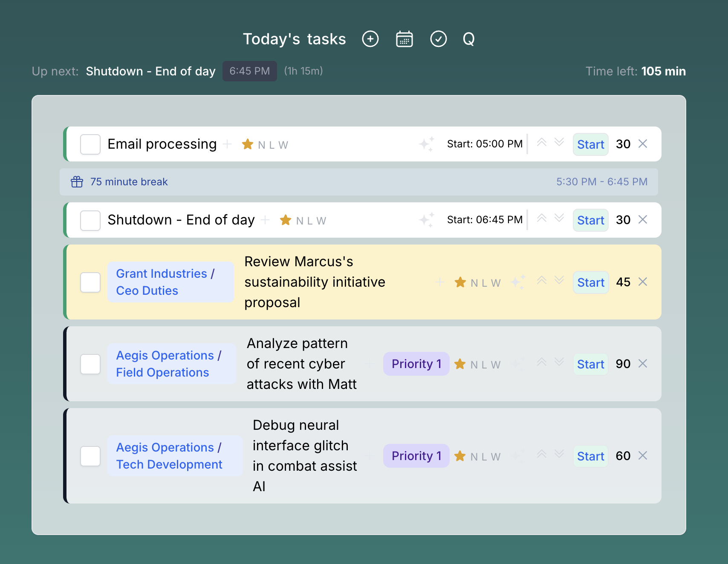Remove Debug neural interface task with X
This screenshot has height=564, width=728.
[x=643, y=455]
